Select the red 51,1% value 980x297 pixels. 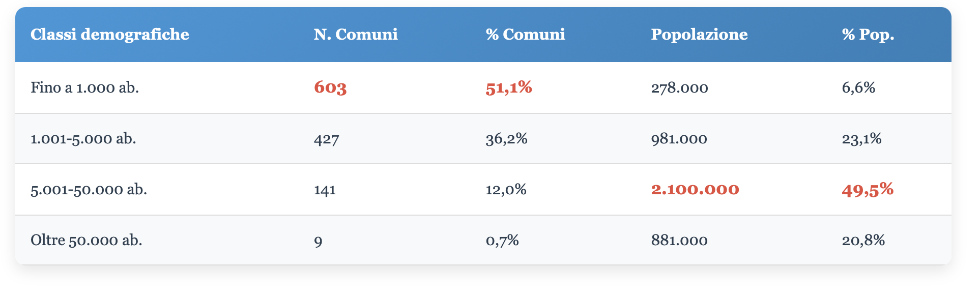coord(508,88)
